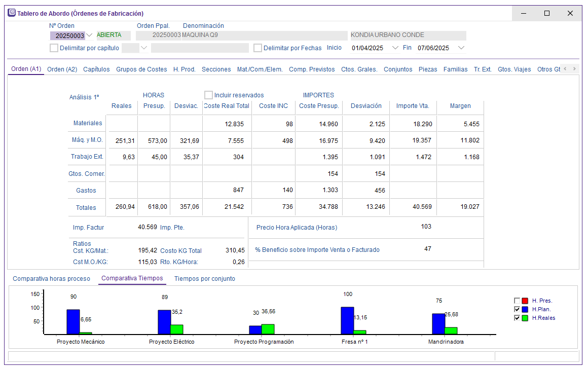Click the Máq. y M.O. row label
This screenshot has height=369, width=588.
point(88,140)
